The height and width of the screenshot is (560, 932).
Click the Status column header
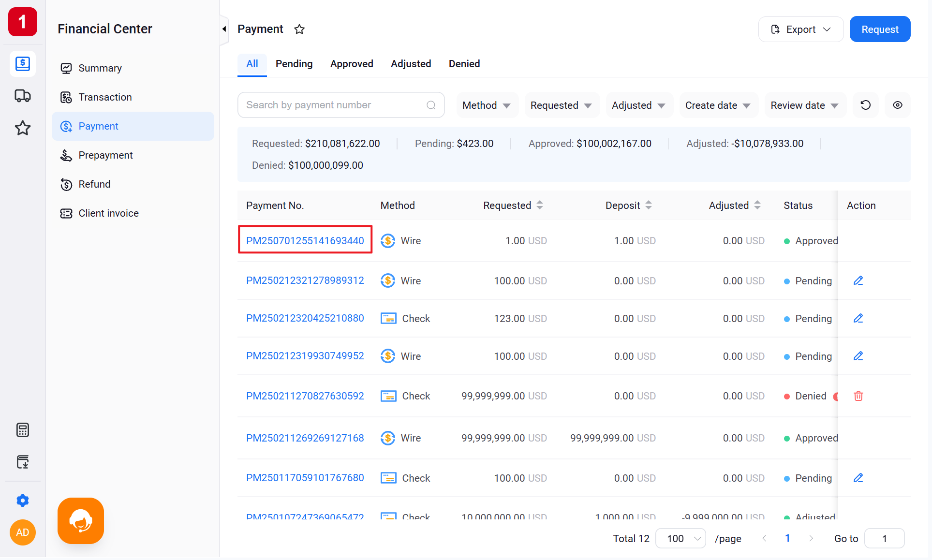click(798, 206)
